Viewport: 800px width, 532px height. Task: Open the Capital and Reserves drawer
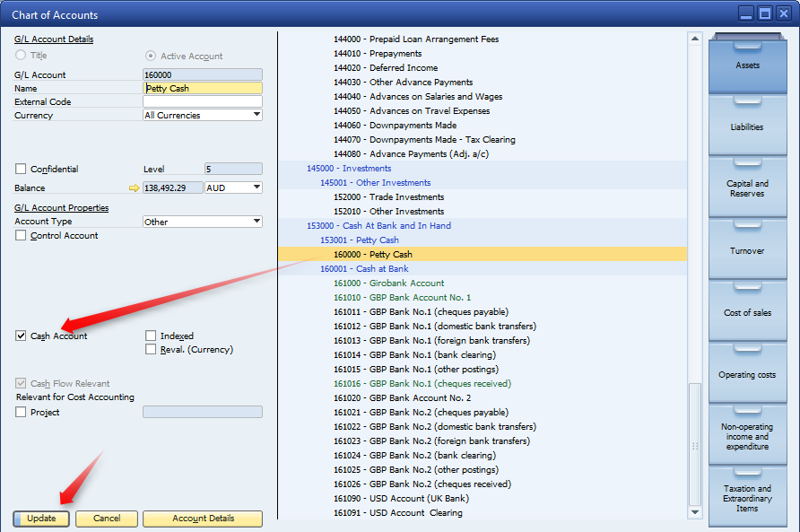748,187
